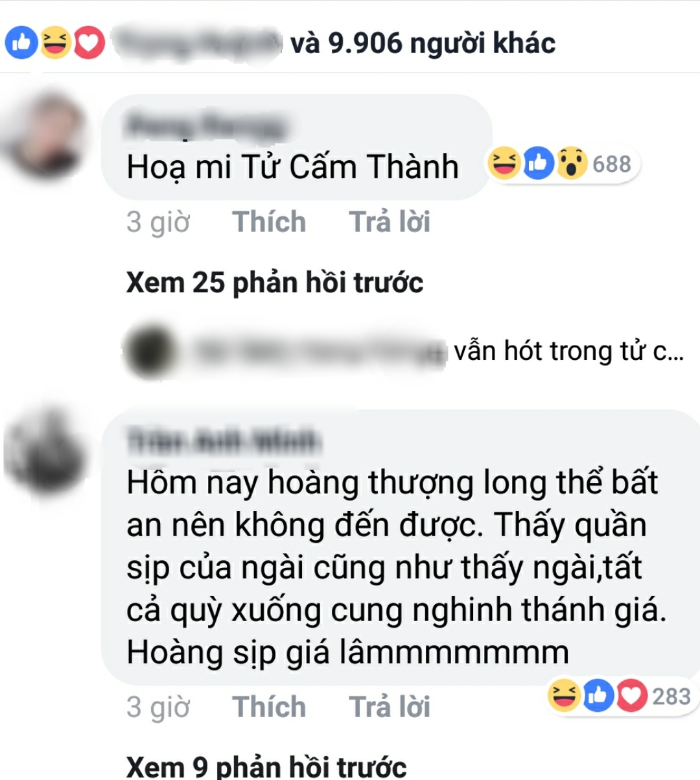
Task: Open the 688 reactions count on first comment
Action: 612,164
